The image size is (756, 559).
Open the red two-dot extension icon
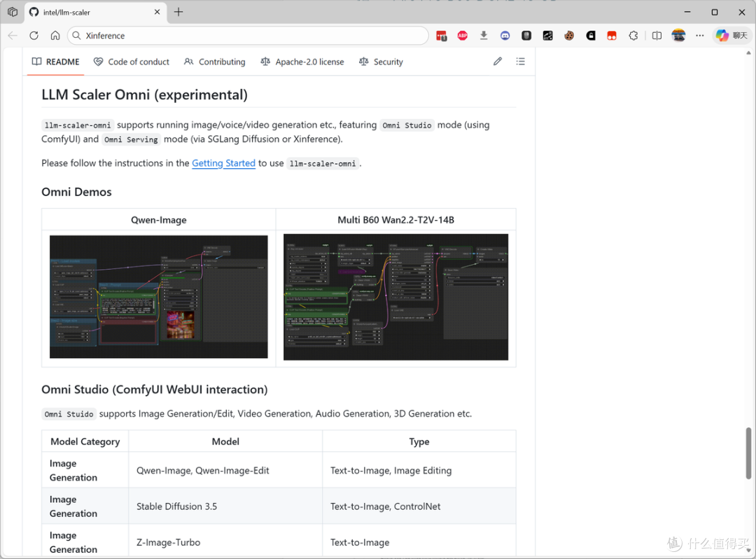point(612,36)
